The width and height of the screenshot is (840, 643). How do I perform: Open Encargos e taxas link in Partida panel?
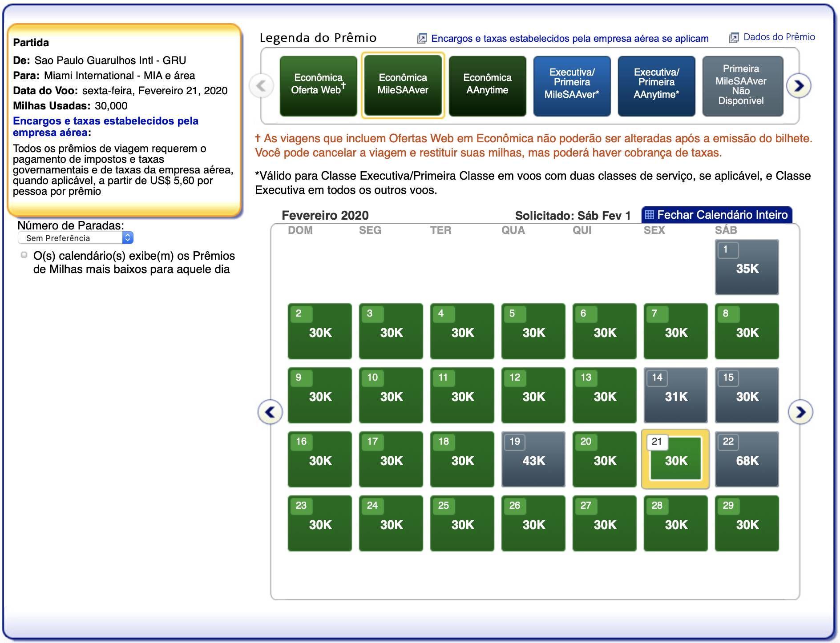pyautogui.click(x=105, y=127)
